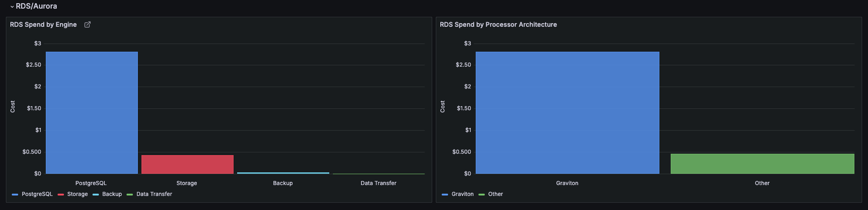
Task: Open the RDS Spend by Processor Architecture title menu
Action: click(498, 24)
